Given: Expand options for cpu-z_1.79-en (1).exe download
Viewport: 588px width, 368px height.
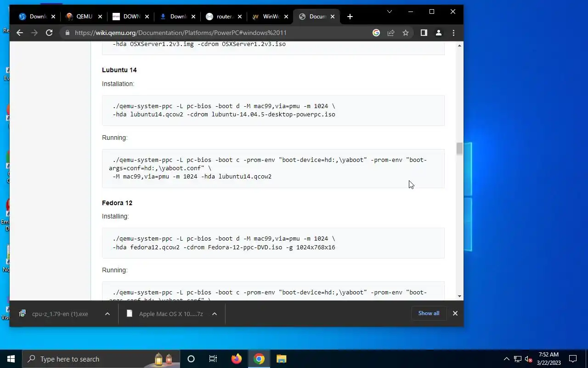Looking at the screenshot, I should tap(107, 314).
